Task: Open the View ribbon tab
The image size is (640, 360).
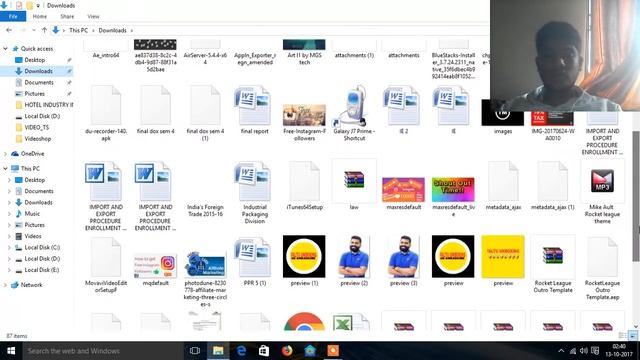Action: click(93, 16)
